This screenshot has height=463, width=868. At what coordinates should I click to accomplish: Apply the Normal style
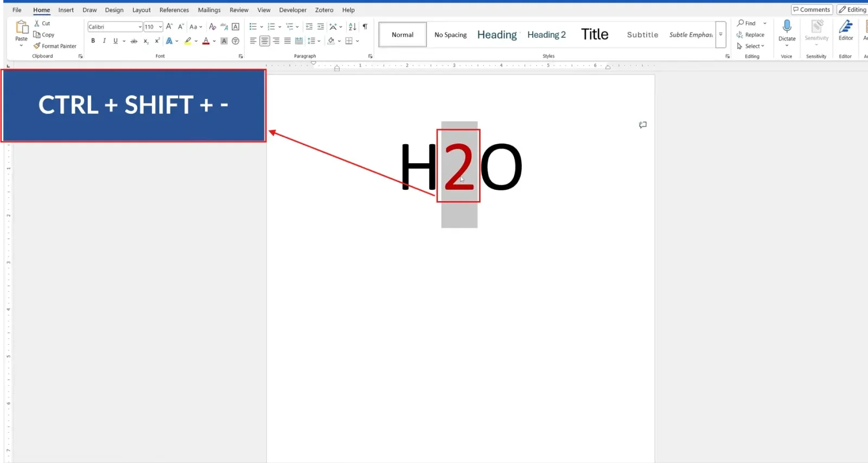tap(403, 35)
